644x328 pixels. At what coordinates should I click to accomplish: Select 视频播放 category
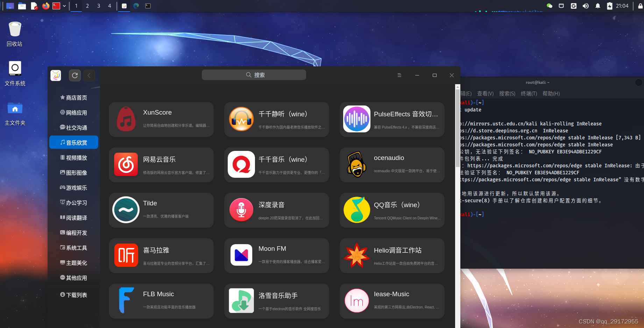click(73, 158)
